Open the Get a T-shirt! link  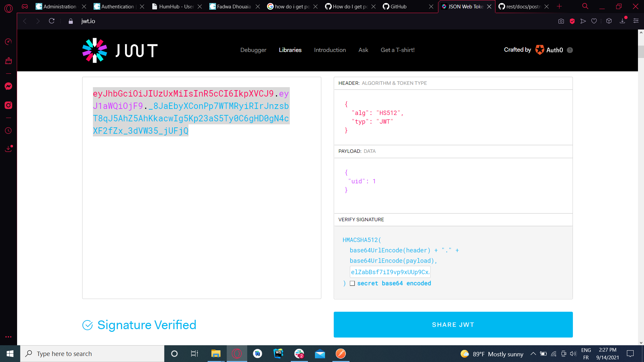point(397,50)
